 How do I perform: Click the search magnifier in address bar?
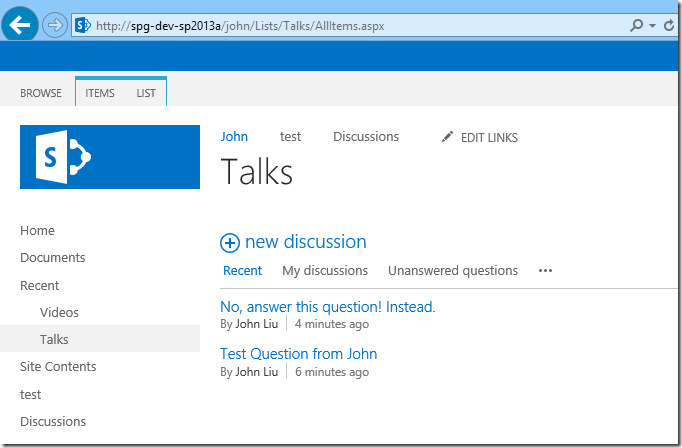[x=638, y=24]
